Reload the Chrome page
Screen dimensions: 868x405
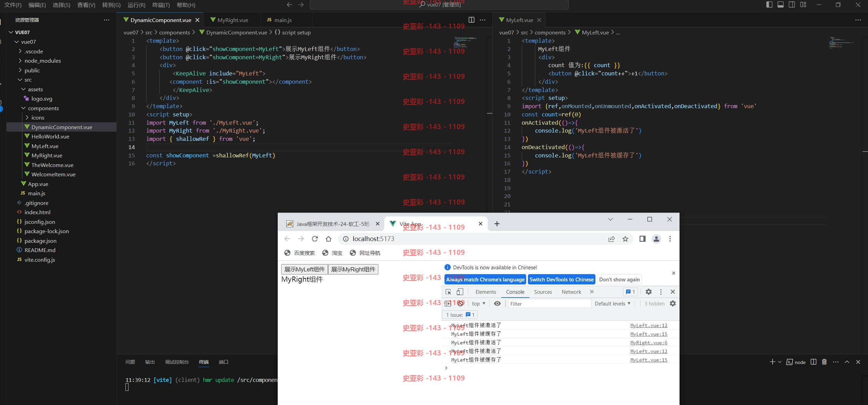tap(315, 239)
